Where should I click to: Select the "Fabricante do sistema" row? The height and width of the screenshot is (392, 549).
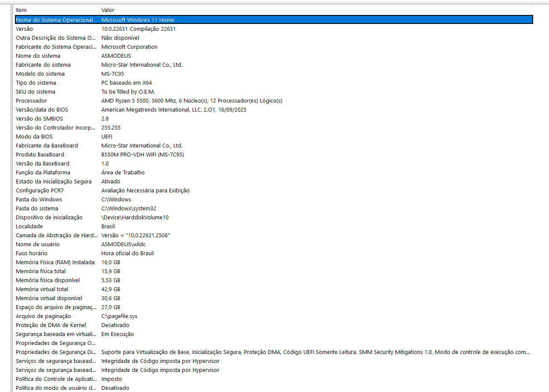pos(274,65)
